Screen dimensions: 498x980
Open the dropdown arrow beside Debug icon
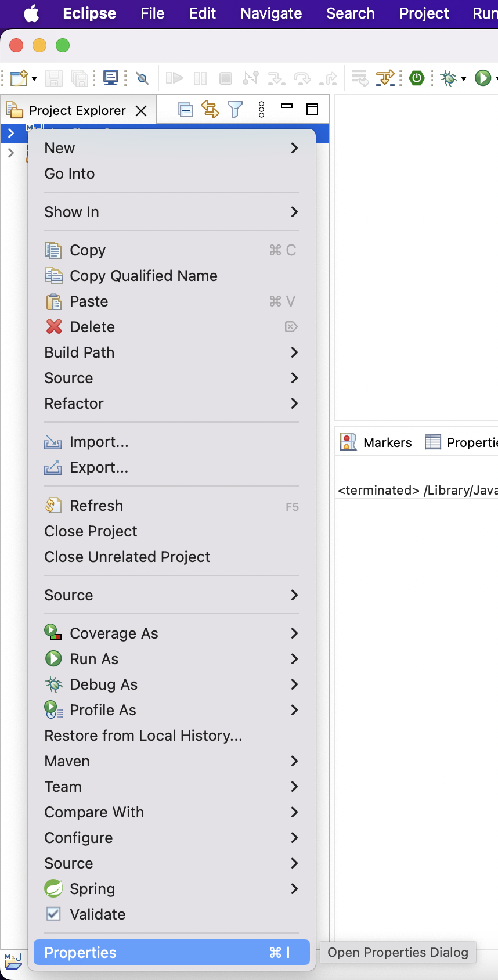[x=464, y=78]
